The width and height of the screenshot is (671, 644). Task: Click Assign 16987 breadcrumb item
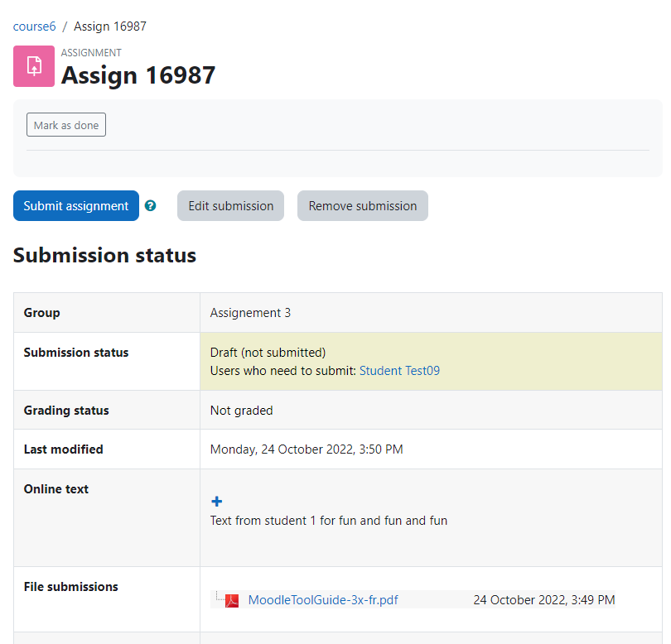[x=110, y=26]
